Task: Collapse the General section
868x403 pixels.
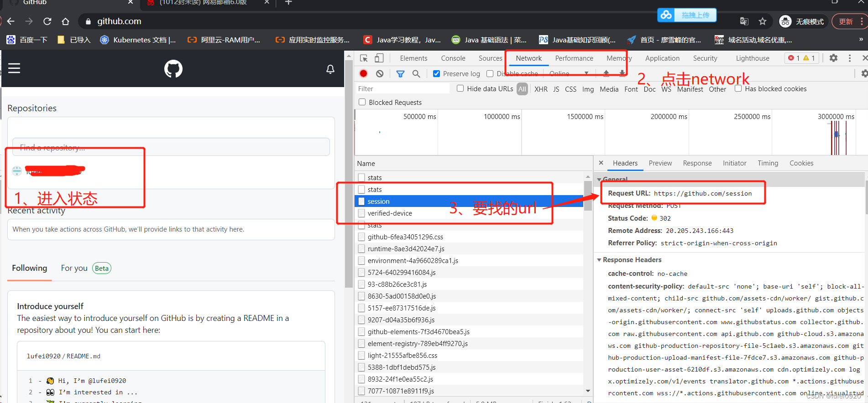Action: (599, 179)
